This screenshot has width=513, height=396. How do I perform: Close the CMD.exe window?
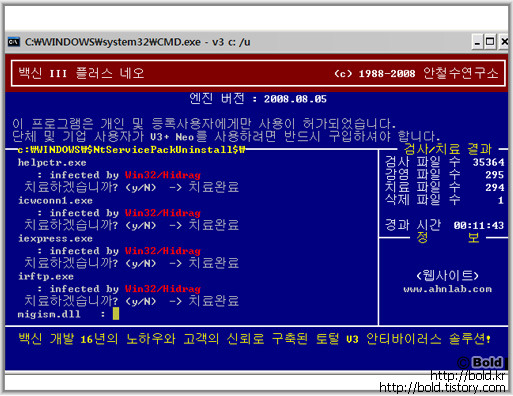coord(504,42)
